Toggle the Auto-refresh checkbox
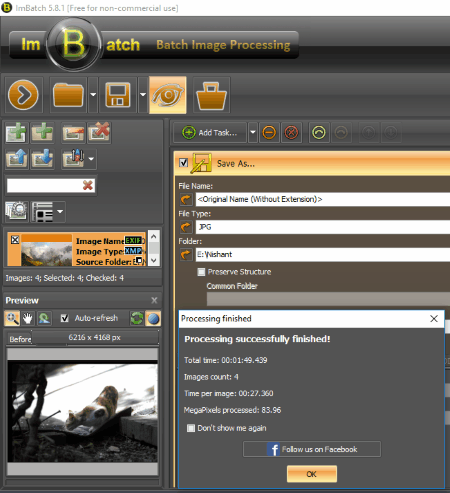This screenshot has width=450, height=493. pyautogui.click(x=65, y=318)
